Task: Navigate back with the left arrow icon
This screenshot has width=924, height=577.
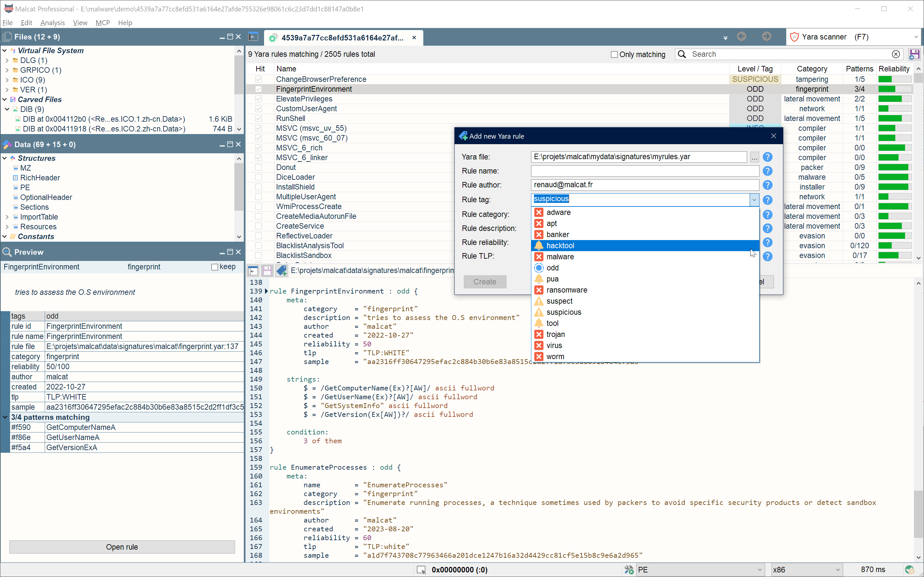Action: coord(742,37)
